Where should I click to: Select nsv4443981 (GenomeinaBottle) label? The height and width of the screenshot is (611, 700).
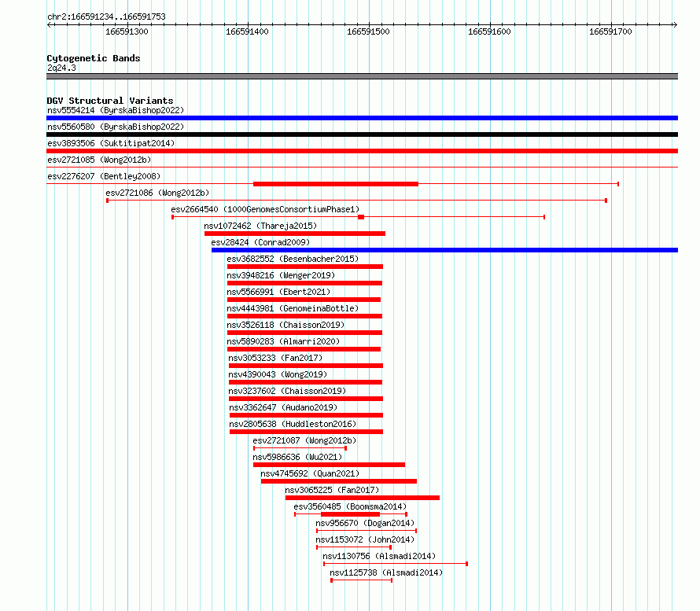(x=293, y=308)
